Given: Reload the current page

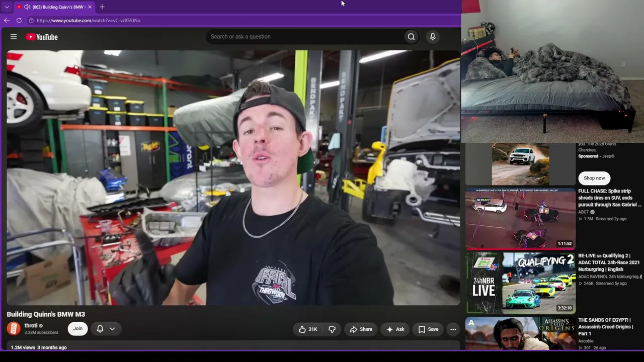Looking at the screenshot, I should [x=19, y=21].
